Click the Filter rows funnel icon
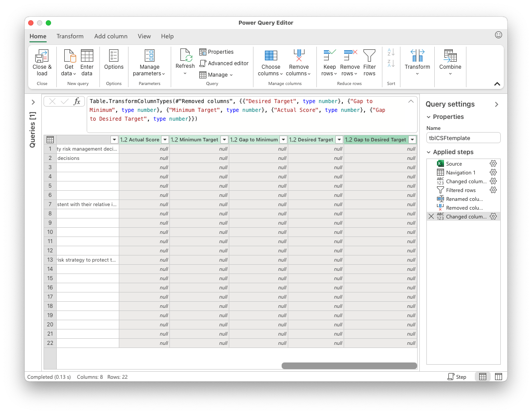This screenshot has width=532, height=414. (370, 55)
